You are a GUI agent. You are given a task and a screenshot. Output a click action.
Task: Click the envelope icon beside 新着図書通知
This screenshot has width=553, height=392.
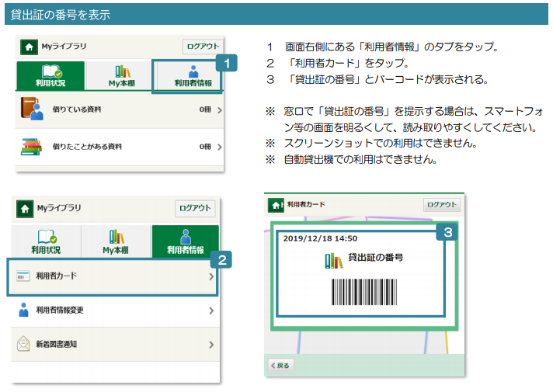tap(23, 344)
